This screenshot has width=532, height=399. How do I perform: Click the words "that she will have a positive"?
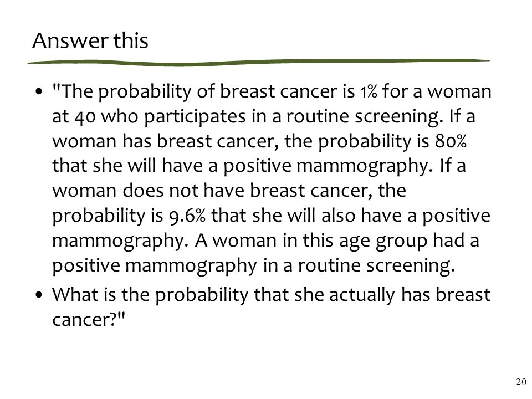(172, 166)
